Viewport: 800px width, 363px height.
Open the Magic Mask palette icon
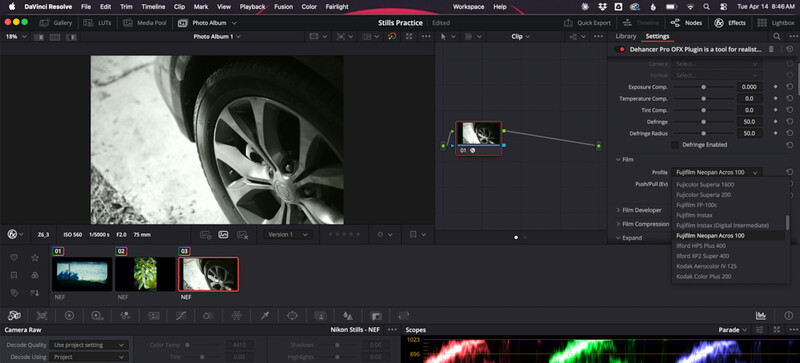click(x=320, y=316)
